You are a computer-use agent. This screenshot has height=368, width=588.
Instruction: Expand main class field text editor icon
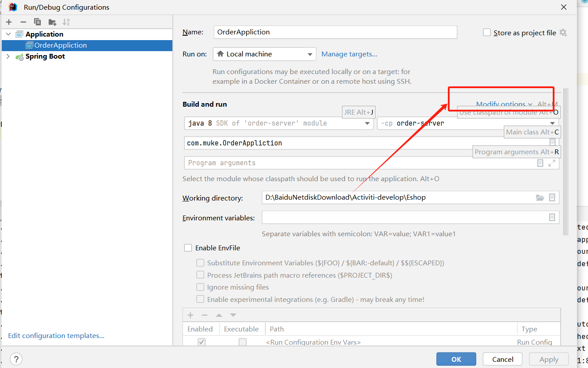[x=552, y=142]
